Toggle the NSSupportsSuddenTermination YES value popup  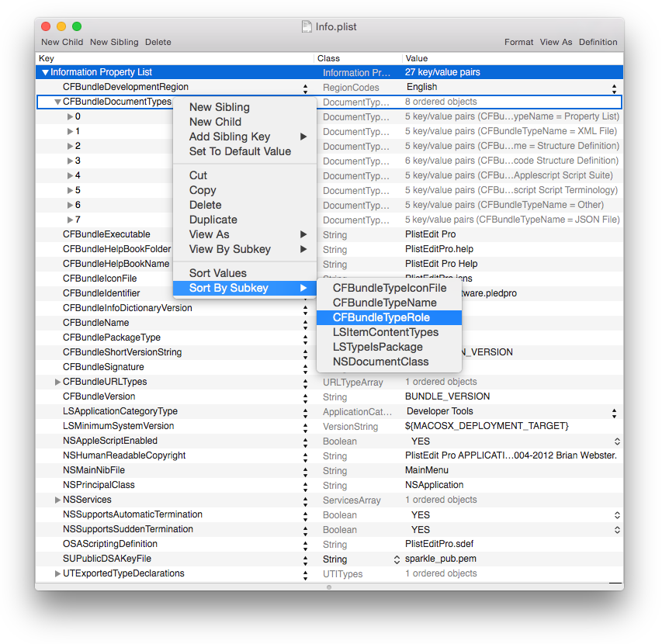pos(617,530)
